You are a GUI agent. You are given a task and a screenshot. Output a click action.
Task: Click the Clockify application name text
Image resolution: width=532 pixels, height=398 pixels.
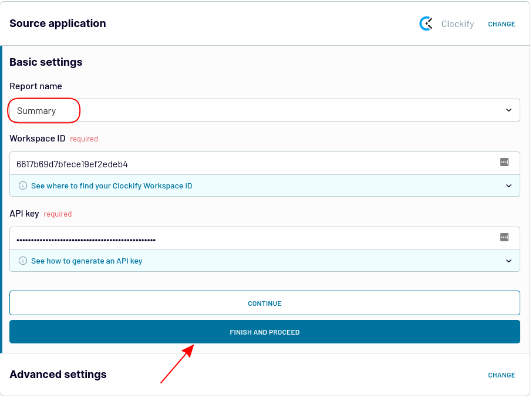457,23
